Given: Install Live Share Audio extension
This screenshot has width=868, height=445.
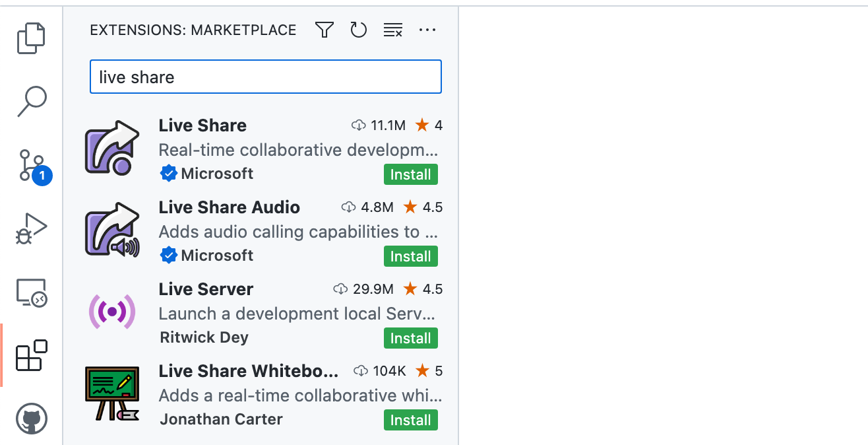Looking at the screenshot, I should 410,256.
